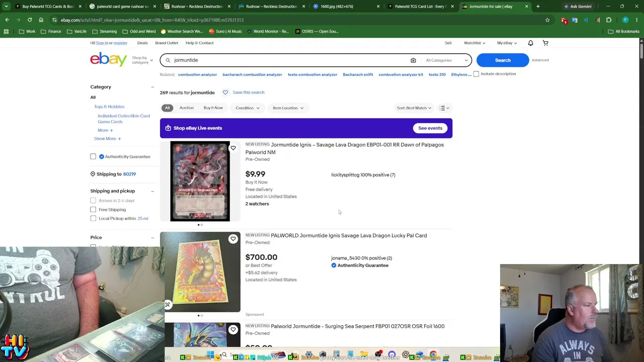
Task: Expand Show More categories
Action: tap(107, 139)
